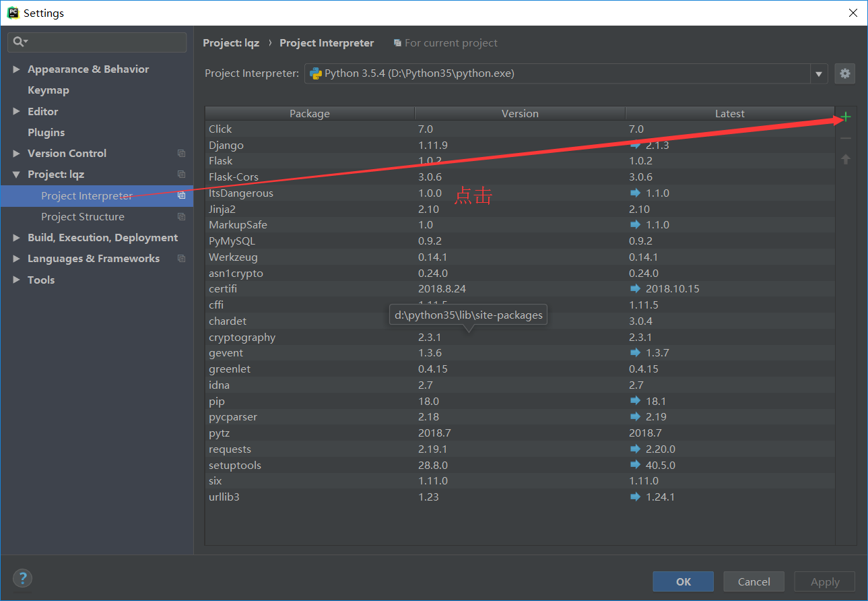868x601 pixels.
Task: Click the copy icon beside Version Control
Action: (181, 154)
